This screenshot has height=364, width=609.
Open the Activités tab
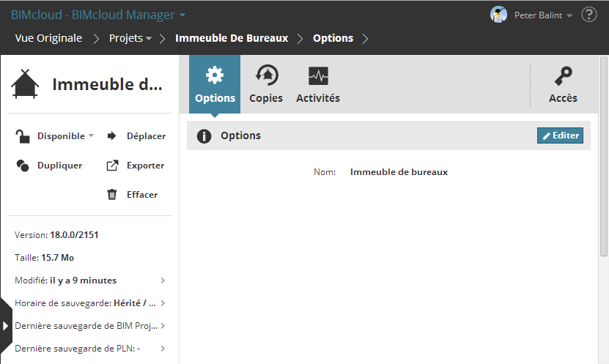point(318,84)
